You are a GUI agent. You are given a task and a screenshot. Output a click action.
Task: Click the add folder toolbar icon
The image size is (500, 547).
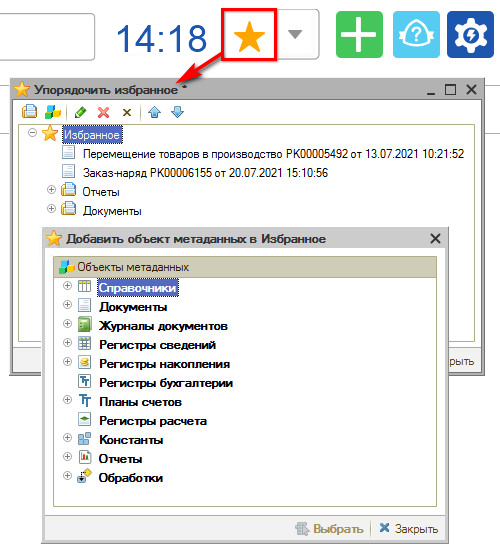(29, 112)
